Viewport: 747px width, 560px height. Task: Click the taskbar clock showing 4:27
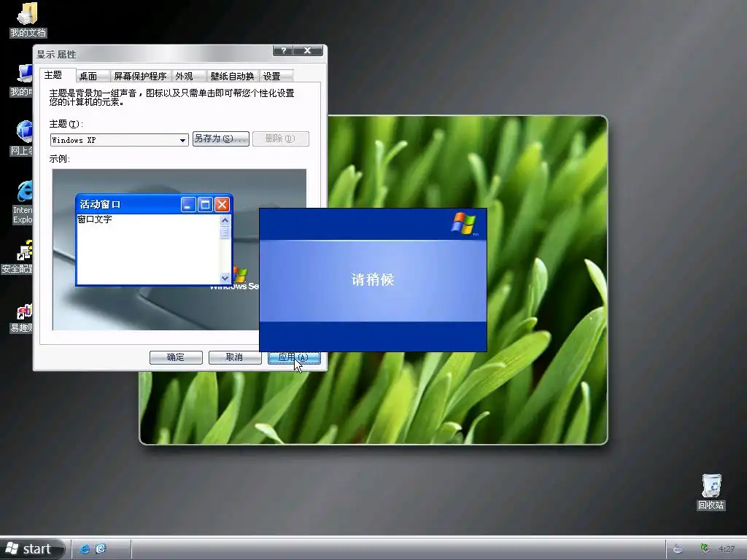coord(727,549)
